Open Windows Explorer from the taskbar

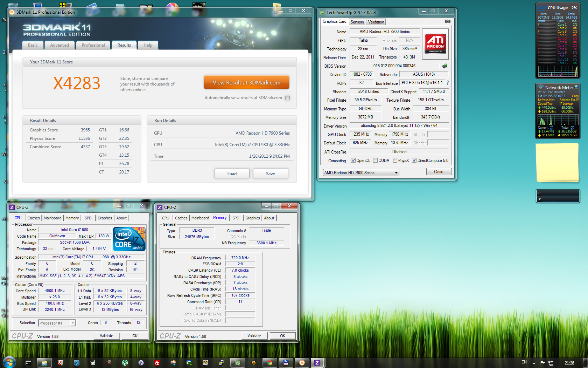pyautogui.click(x=44, y=363)
